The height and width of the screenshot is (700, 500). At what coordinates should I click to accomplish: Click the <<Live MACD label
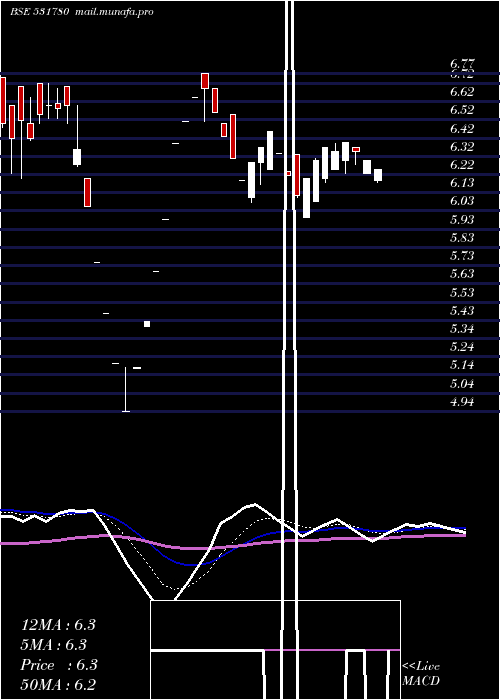click(x=421, y=673)
